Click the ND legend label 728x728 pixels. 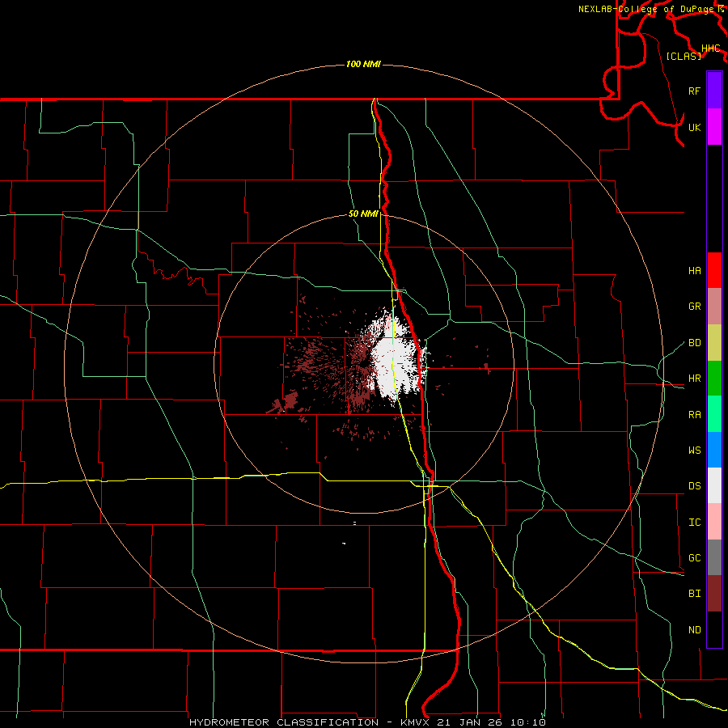694,630
